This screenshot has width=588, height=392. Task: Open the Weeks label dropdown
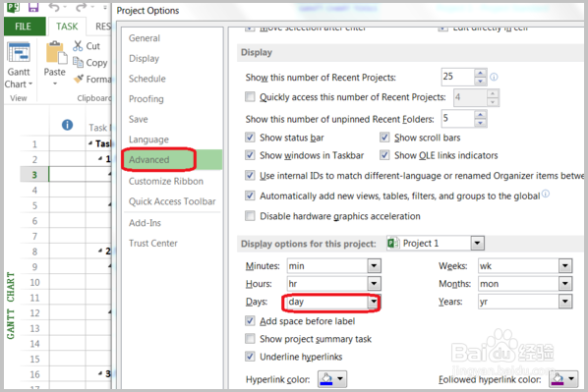pos(564,265)
